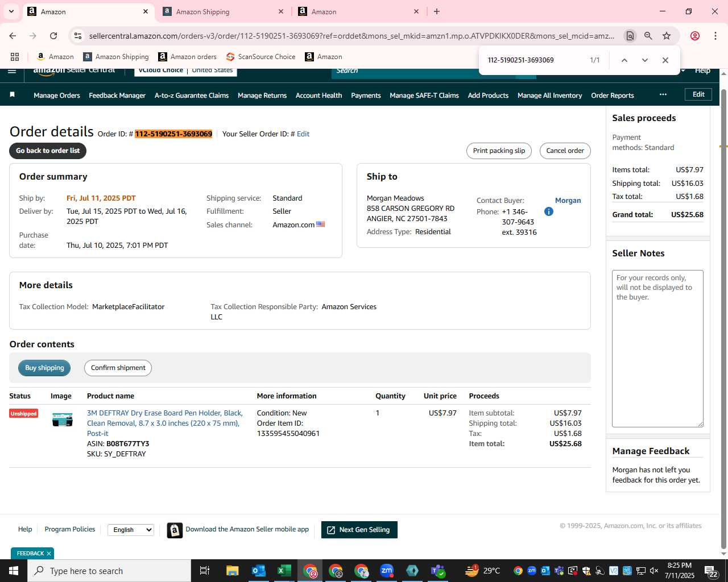Screen dimensions: 728x582
Task: Open ScanSource Choice bookmark
Action: (260, 57)
